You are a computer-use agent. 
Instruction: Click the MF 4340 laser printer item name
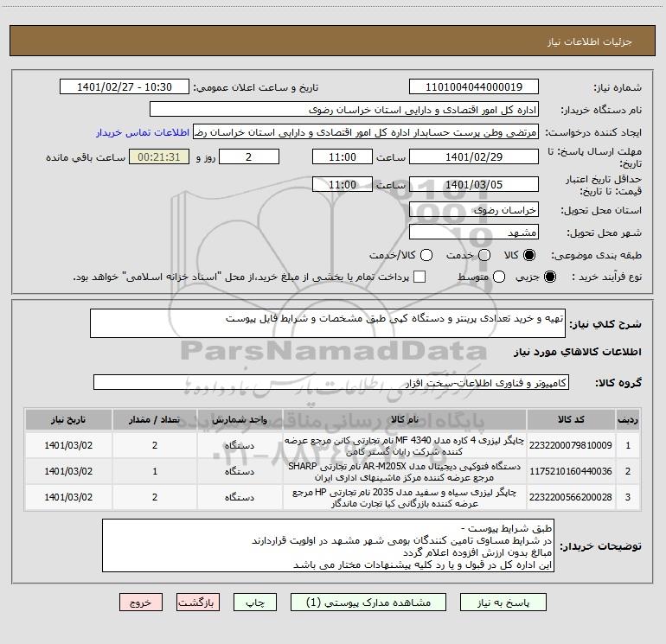(405, 445)
